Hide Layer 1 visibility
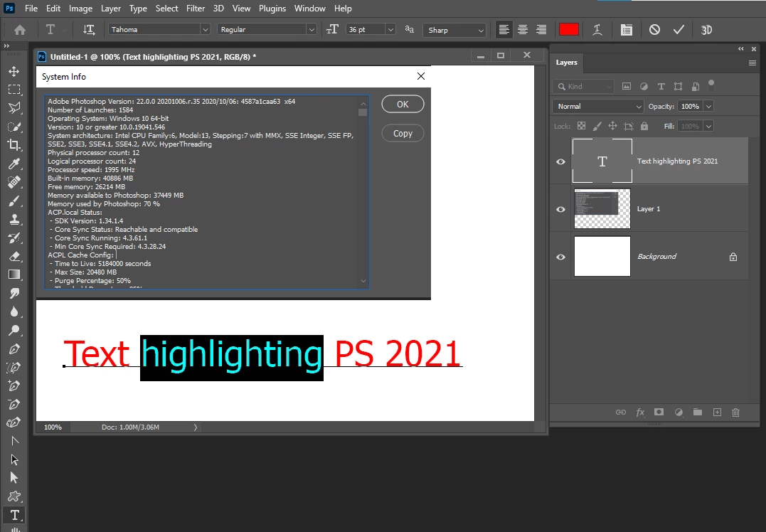The width and height of the screenshot is (766, 532). (x=561, y=209)
